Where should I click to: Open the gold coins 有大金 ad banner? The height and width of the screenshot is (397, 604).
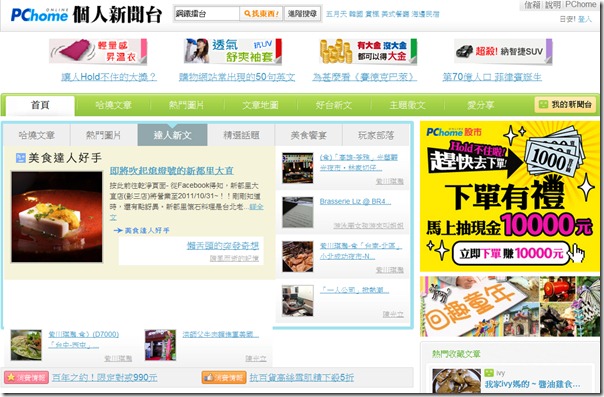368,51
